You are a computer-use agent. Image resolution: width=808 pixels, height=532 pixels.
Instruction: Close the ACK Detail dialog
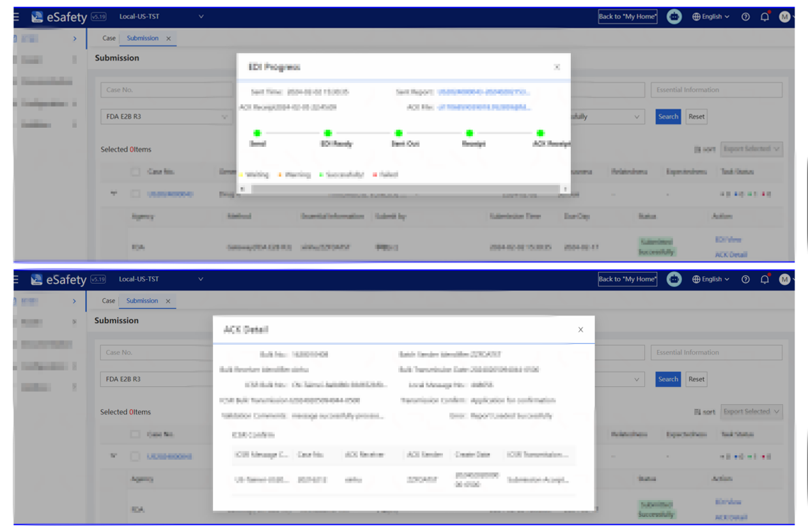pos(580,330)
